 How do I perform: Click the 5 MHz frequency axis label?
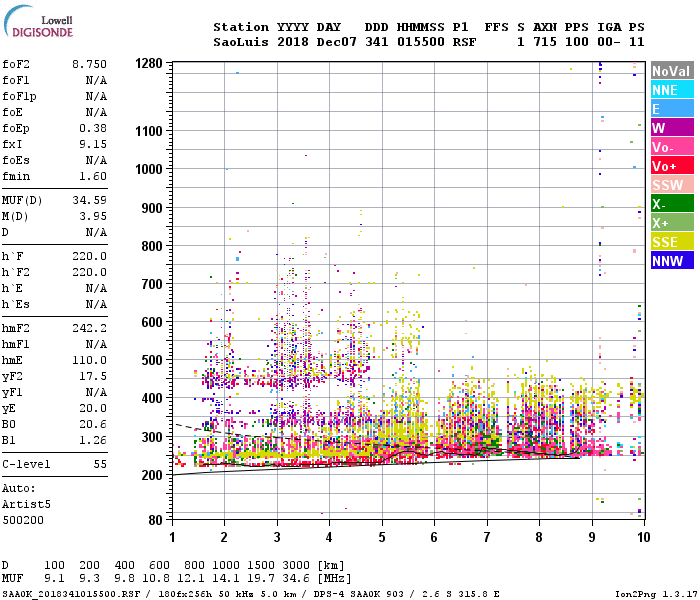pyautogui.click(x=382, y=537)
